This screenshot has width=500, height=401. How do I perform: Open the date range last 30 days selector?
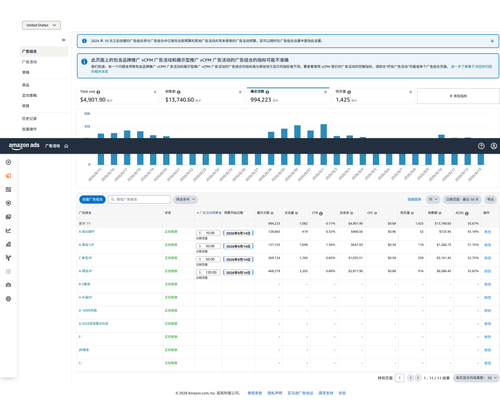tap(462, 199)
